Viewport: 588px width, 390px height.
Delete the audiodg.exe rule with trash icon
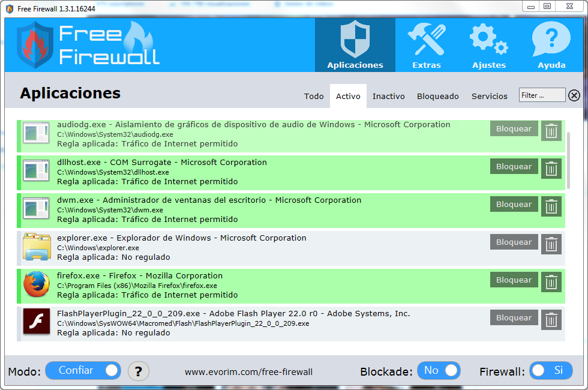point(551,131)
